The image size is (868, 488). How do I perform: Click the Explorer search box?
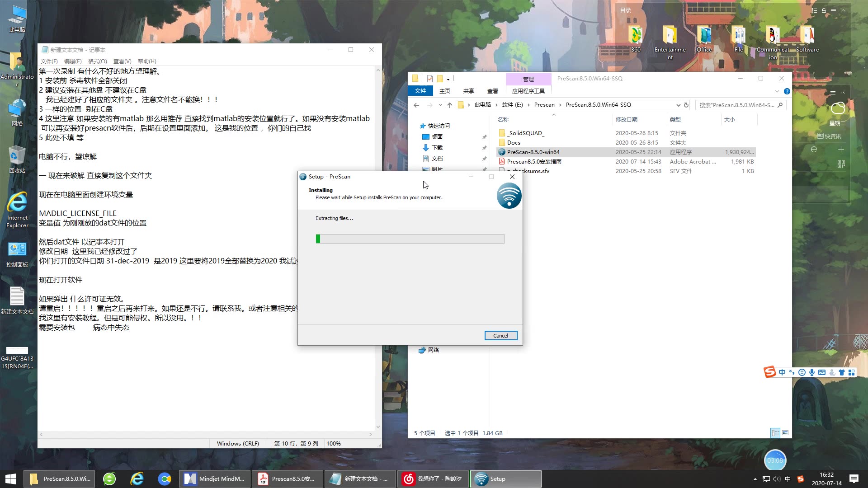740,105
